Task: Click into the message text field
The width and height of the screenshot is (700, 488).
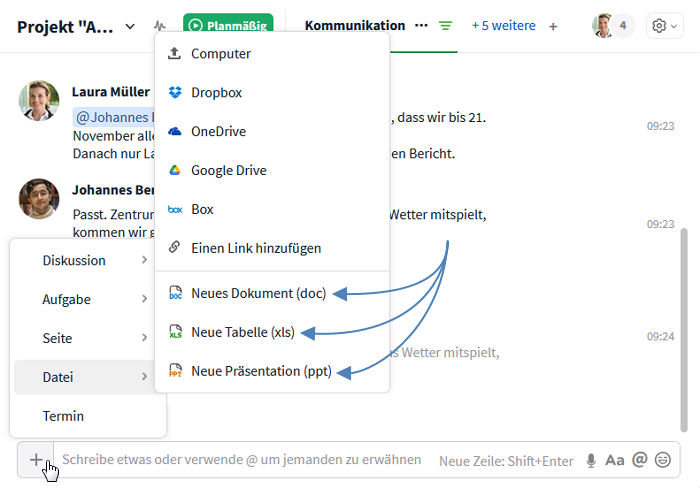Action: click(x=240, y=460)
